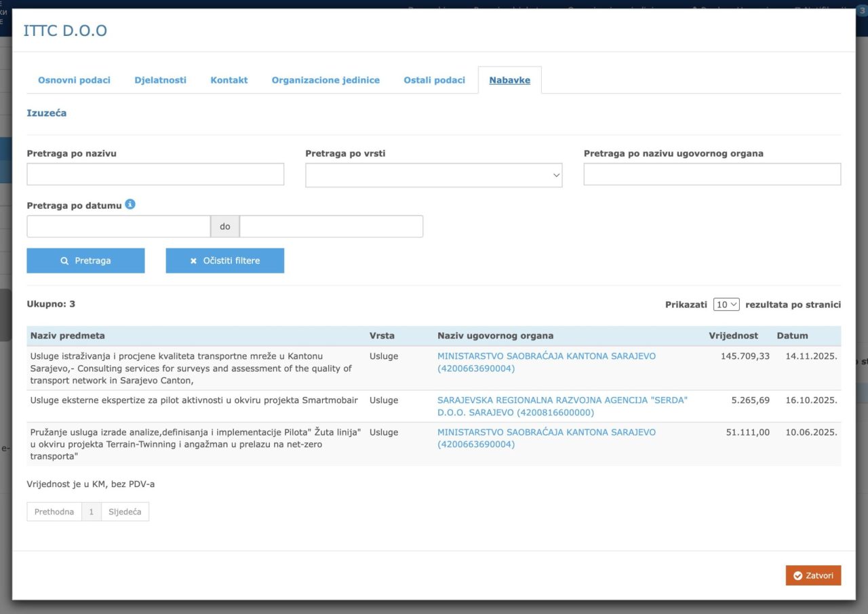Open the Osnovni podaci tab
The width and height of the screenshot is (868, 614).
(74, 80)
